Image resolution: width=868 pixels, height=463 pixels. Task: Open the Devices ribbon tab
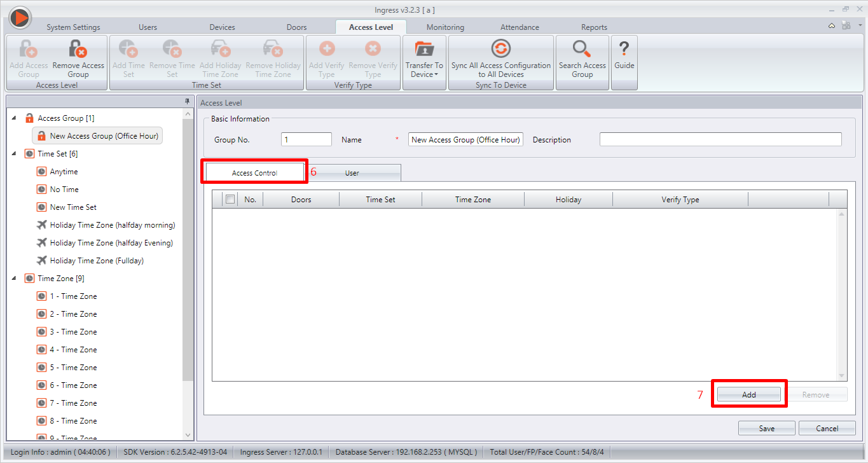[223, 27]
